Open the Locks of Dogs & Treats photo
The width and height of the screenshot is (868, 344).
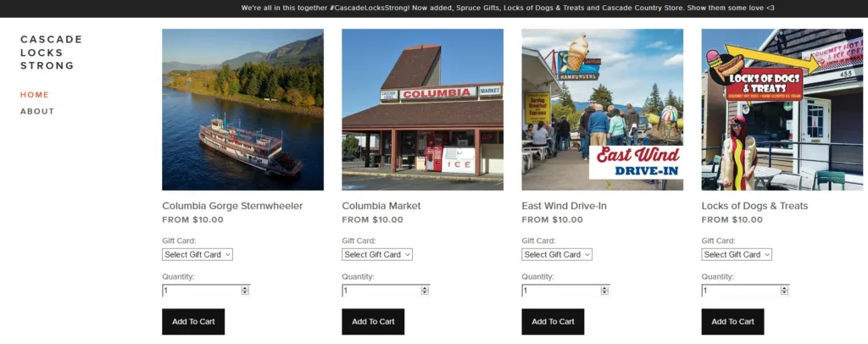tap(782, 109)
